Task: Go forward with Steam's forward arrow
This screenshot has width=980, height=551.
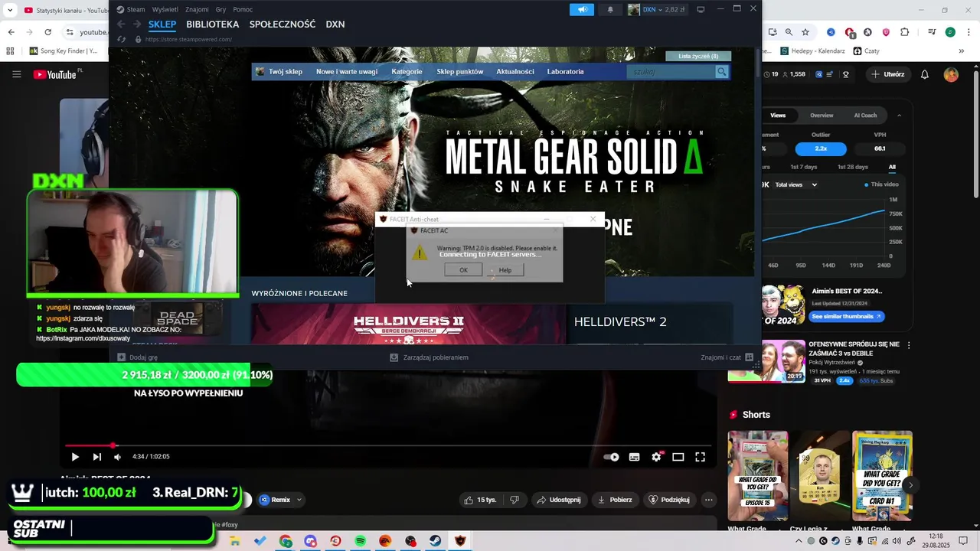Action: pyautogui.click(x=137, y=24)
